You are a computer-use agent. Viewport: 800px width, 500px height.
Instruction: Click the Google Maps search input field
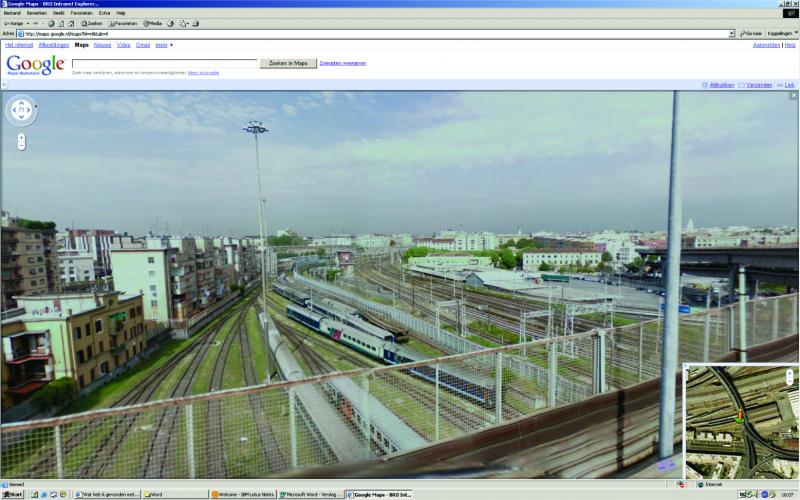(x=164, y=63)
